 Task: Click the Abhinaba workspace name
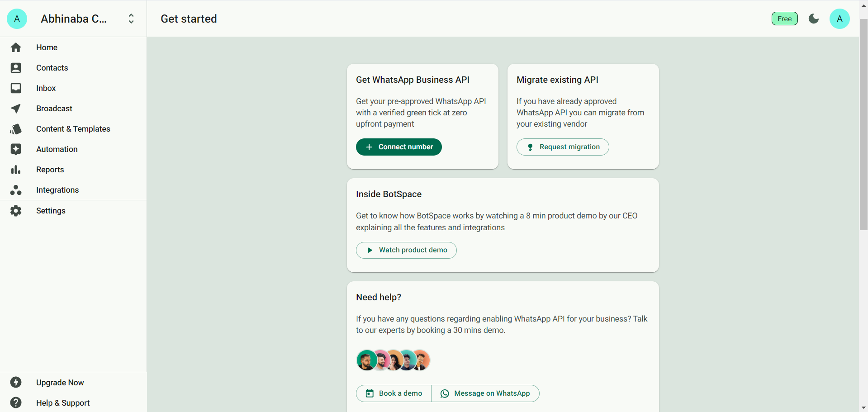(x=74, y=19)
